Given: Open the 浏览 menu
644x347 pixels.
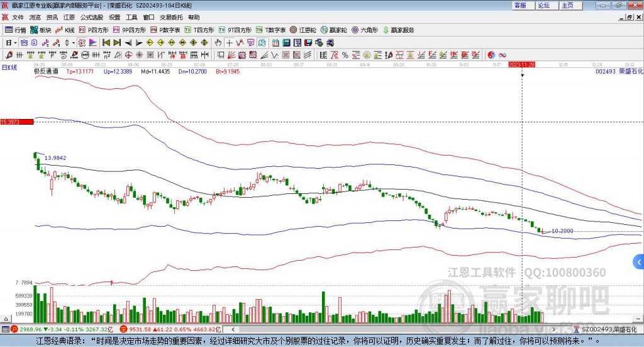Looking at the screenshot, I should (35, 17).
